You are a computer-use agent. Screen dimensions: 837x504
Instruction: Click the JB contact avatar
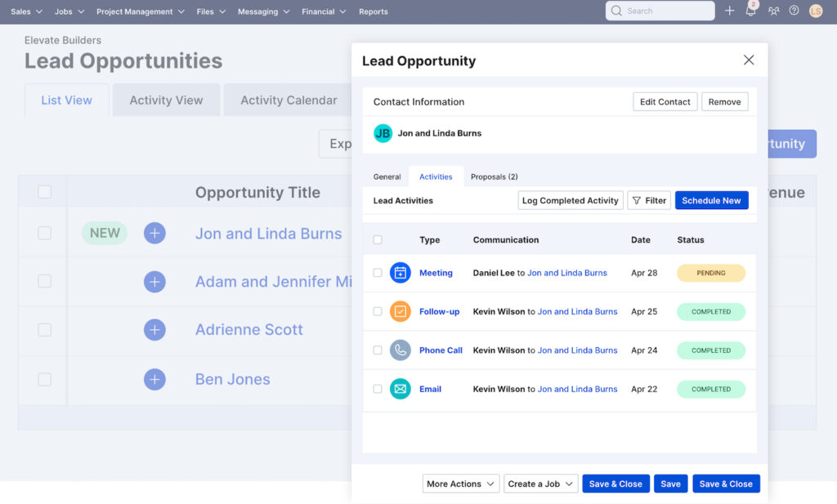(x=383, y=133)
